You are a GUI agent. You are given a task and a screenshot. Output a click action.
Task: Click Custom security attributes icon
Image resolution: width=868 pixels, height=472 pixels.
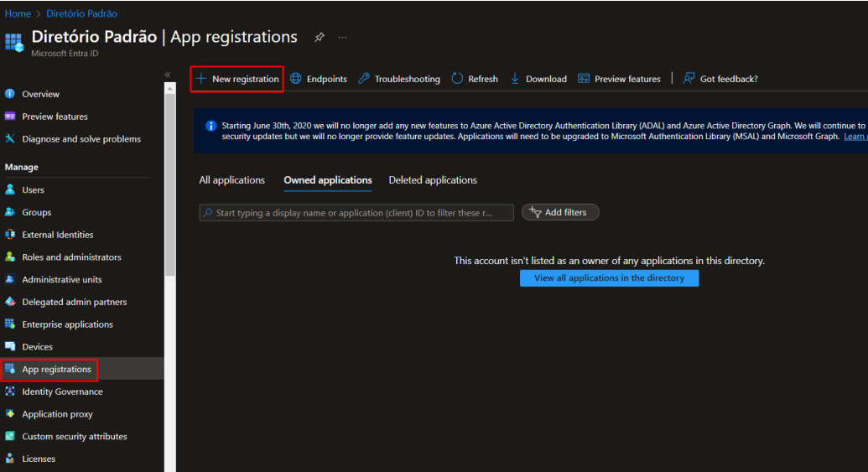(x=10, y=436)
